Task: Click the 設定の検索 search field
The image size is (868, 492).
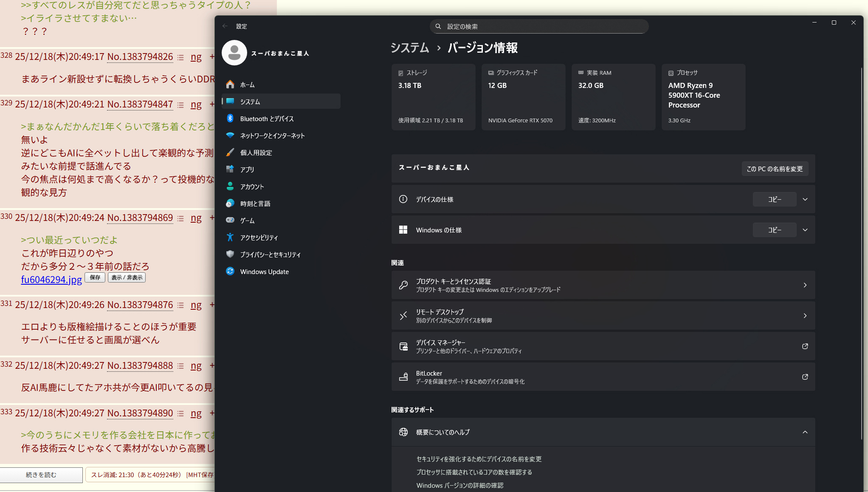Action: (x=539, y=26)
